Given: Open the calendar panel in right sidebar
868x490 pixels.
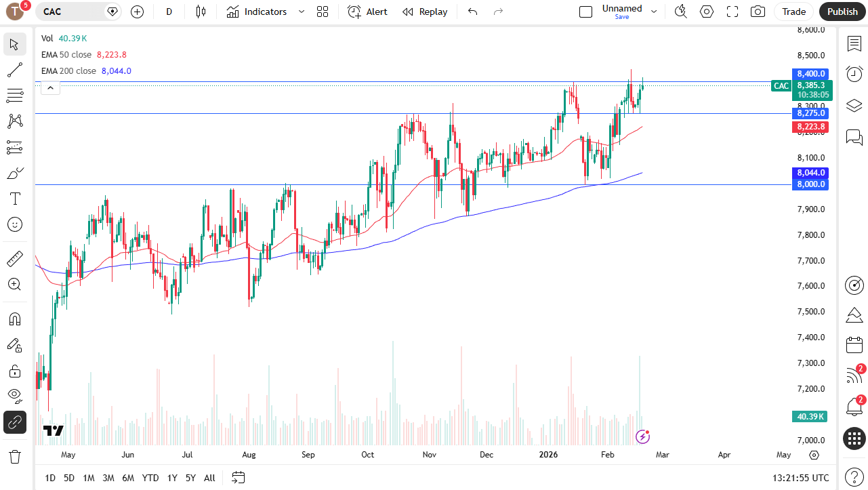Looking at the screenshot, I should pos(854,345).
